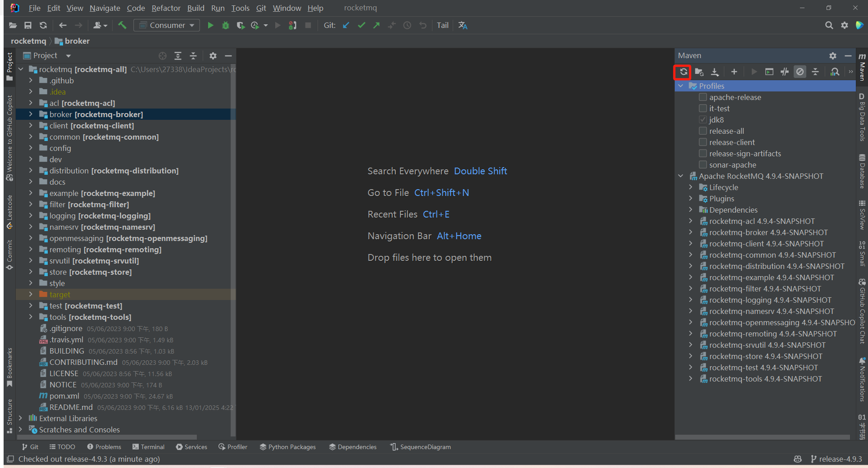Screen dimensions: 868x468
Task: Open the Consumer run configuration dropdown
Action: click(167, 25)
